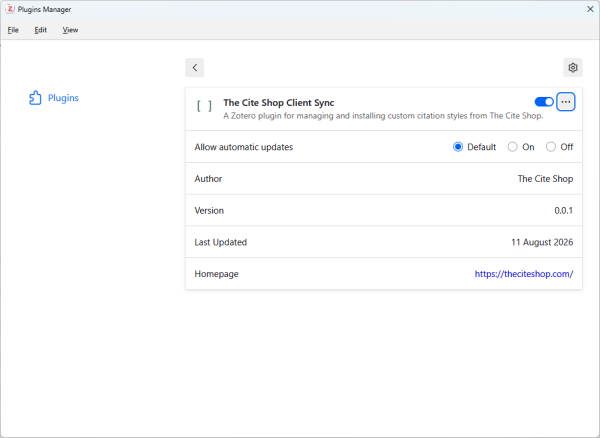The width and height of the screenshot is (600, 438).
Task: Click the Allow automatic updates label
Action: [243, 147]
